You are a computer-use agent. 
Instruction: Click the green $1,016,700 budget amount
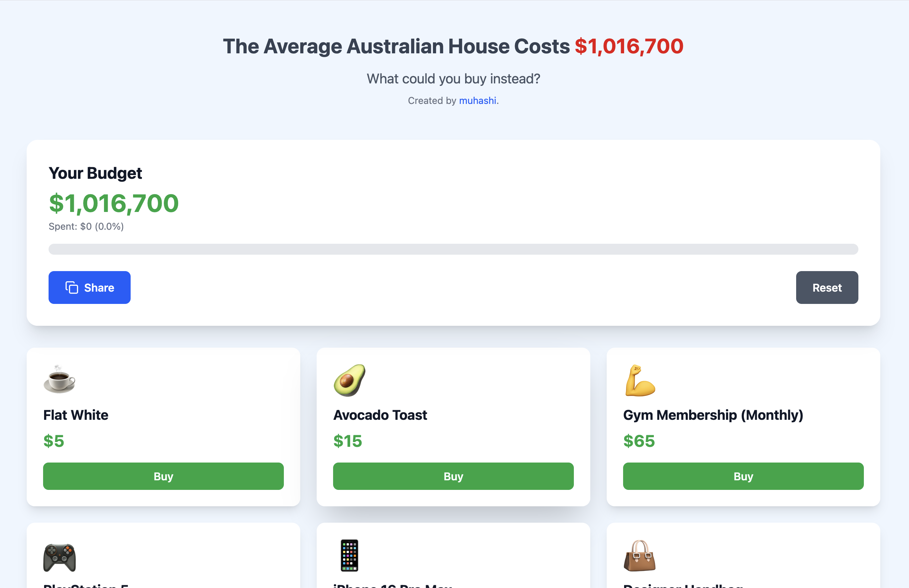[114, 203]
